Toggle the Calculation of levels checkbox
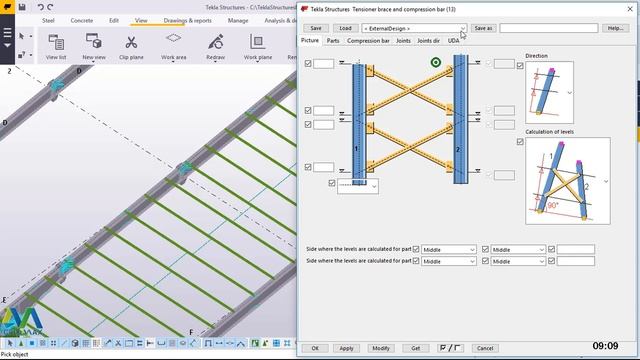Viewport: 640px width, 360px height. 520,142
